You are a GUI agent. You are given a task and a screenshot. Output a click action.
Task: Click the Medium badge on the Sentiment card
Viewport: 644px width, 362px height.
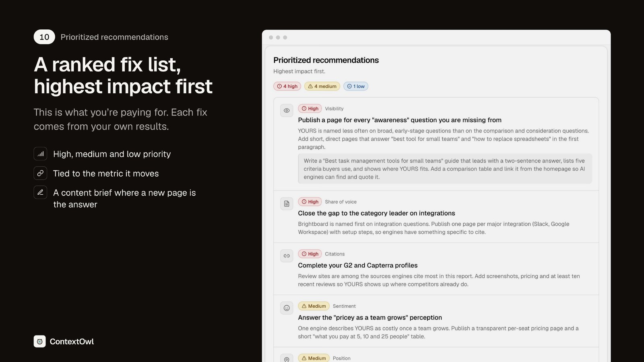(314, 306)
